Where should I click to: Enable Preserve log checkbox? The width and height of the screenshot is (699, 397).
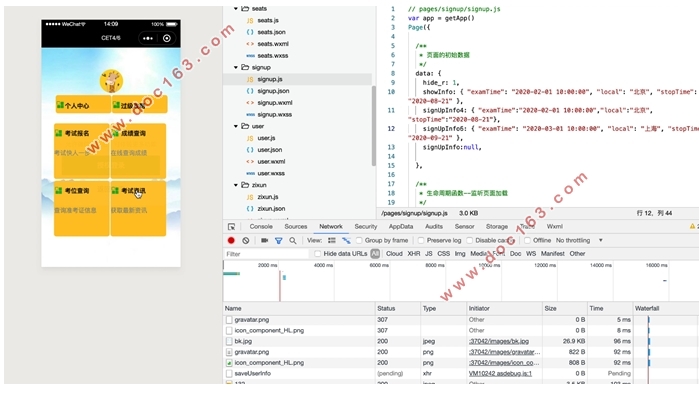(421, 241)
